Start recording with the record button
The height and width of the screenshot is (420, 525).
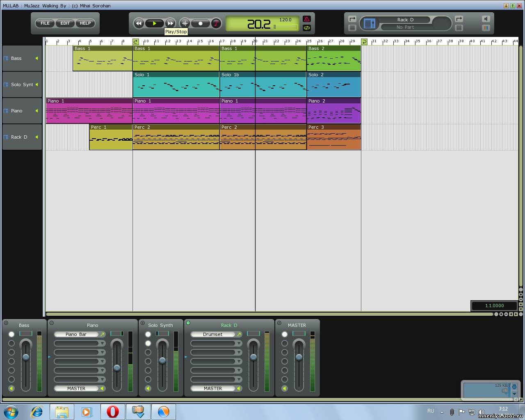[201, 23]
